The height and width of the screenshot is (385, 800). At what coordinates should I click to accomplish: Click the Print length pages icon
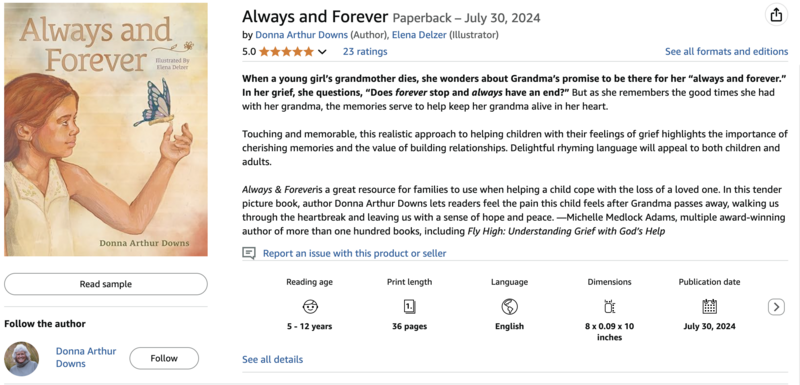409,306
